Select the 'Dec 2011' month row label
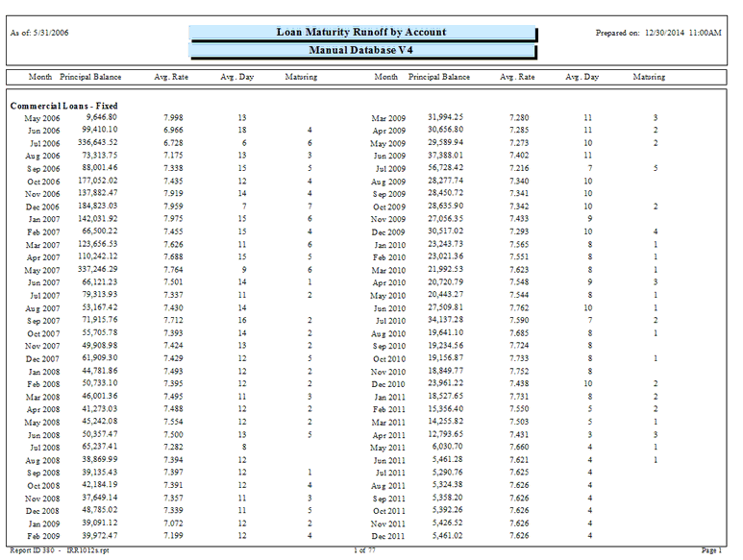The width and height of the screenshot is (743, 560). coord(389,535)
